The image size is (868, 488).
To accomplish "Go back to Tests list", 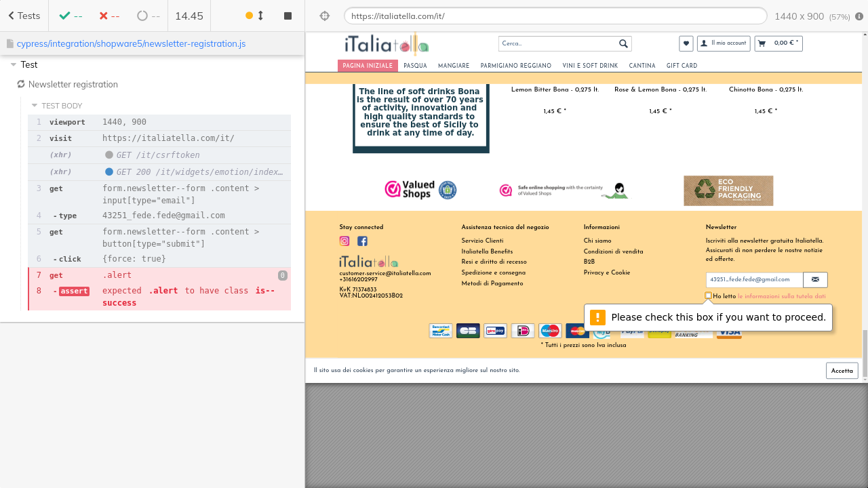I will (x=24, y=16).
